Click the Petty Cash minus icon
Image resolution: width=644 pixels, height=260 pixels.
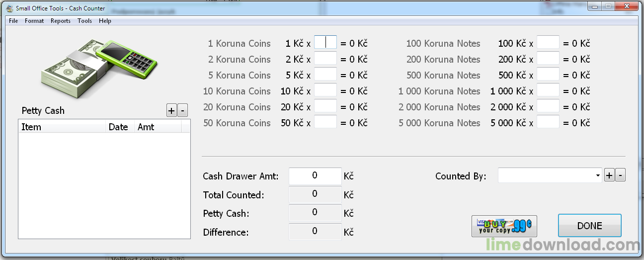[x=182, y=111]
